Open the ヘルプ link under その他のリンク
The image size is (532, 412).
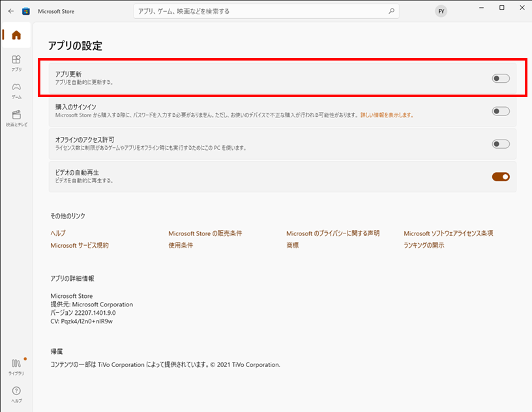point(58,233)
